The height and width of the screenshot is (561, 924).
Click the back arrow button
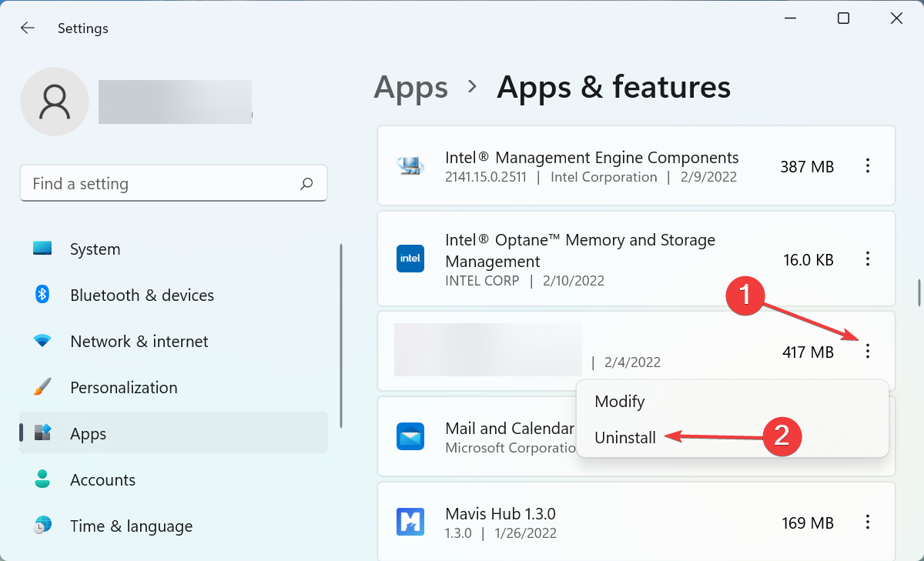28,28
